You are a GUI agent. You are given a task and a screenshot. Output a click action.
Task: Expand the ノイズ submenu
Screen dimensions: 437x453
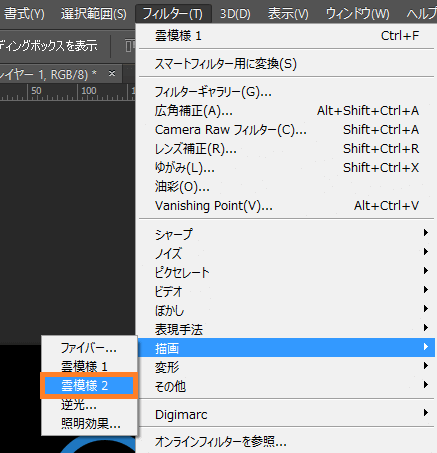point(287,253)
